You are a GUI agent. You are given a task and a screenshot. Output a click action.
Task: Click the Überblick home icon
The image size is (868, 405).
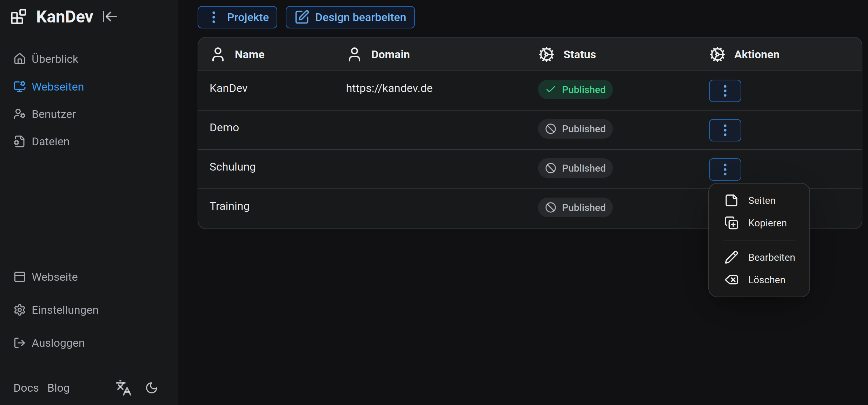(x=19, y=59)
